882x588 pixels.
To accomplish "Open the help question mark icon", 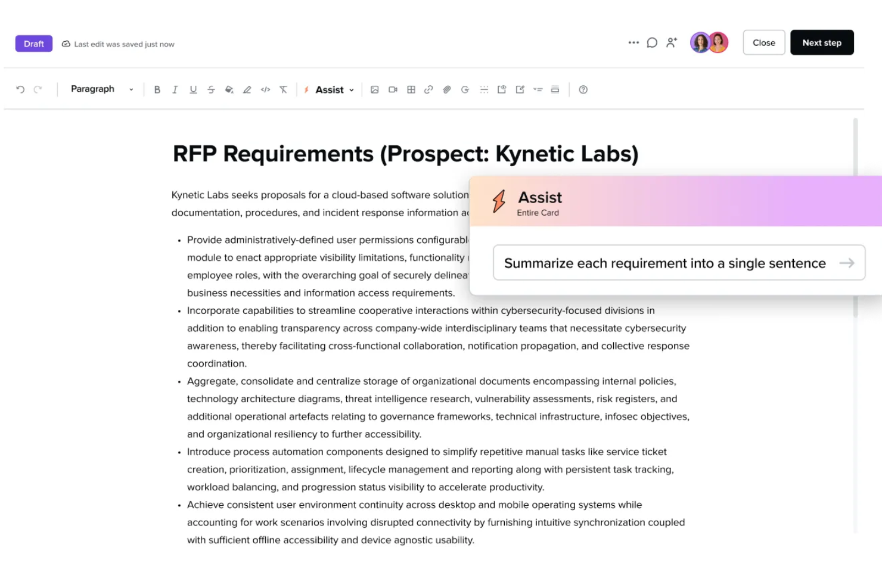I will coord(583,89).
